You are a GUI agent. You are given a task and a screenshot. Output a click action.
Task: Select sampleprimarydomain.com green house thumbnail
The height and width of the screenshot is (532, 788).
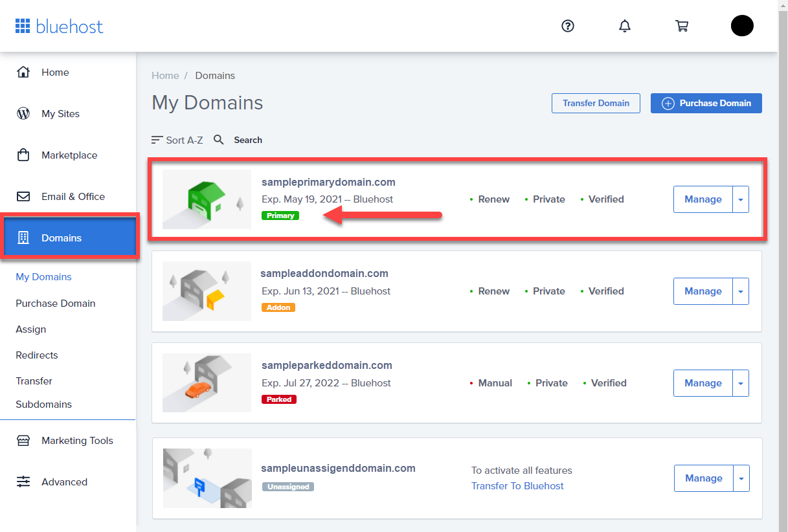(x=207, y=199)
